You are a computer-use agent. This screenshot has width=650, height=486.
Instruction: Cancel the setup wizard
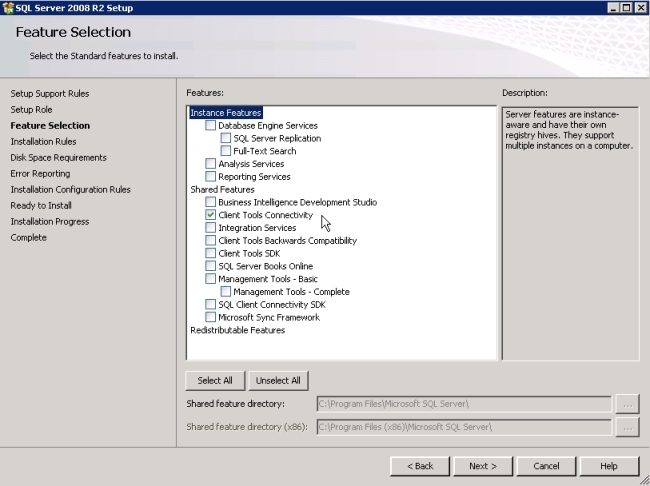(x=546, y=466)
